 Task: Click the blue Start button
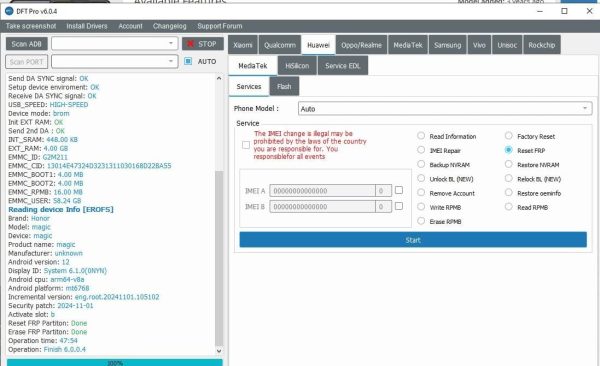[x=413, y=240]
